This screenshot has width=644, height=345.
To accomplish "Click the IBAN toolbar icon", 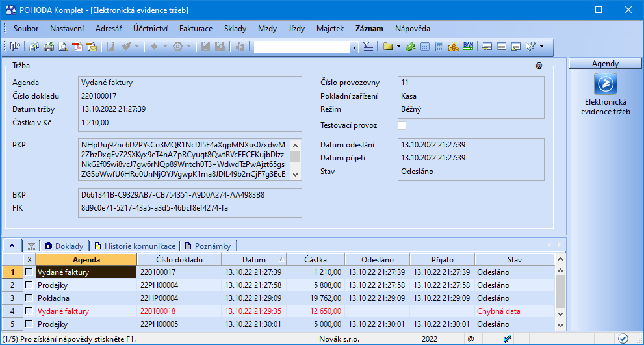I will click(x=468, y=46).
